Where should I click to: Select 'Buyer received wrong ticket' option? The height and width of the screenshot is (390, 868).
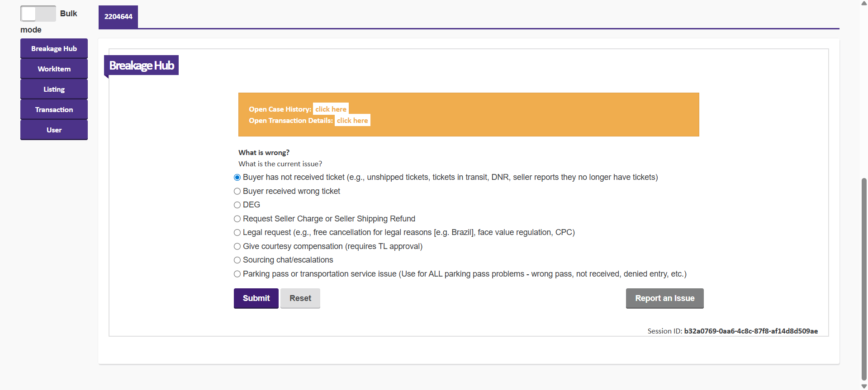(237, 191)
